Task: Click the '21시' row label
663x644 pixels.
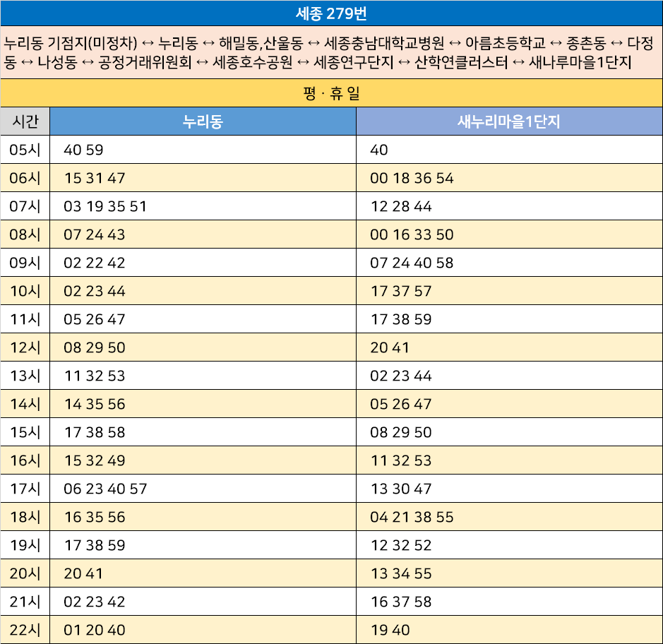Action: click(x=25, y=602)
